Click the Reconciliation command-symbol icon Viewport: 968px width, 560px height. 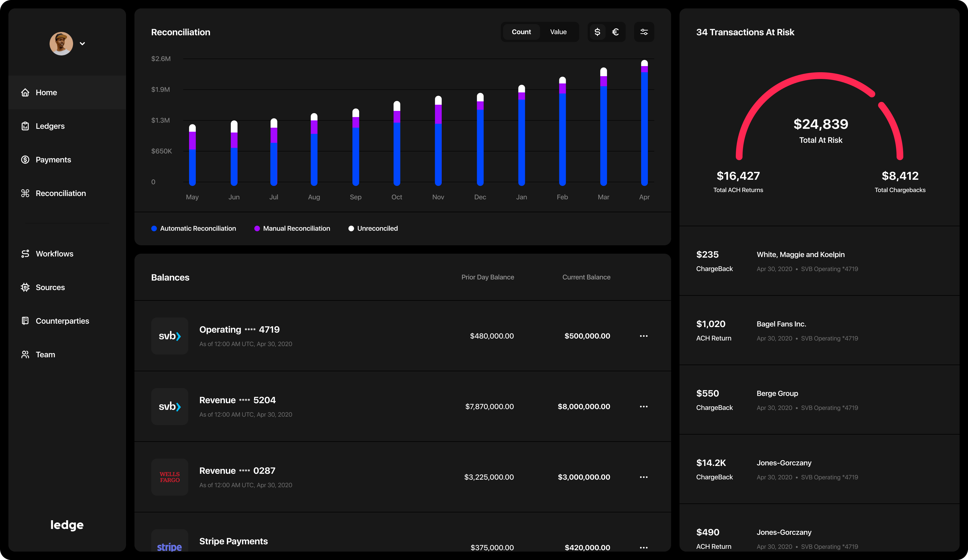25,193
